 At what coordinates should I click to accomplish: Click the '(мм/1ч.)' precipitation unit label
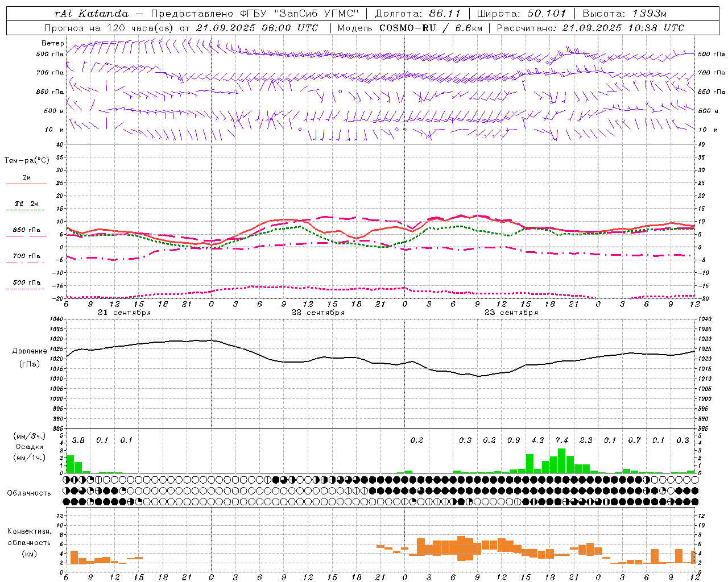pyautogui.click(x=30, y=458)
